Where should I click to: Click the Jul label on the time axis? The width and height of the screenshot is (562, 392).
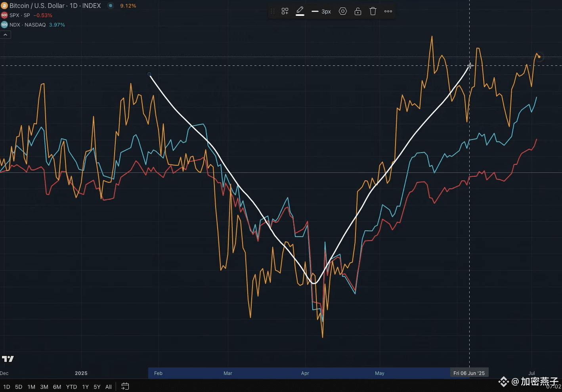[531, 373]
